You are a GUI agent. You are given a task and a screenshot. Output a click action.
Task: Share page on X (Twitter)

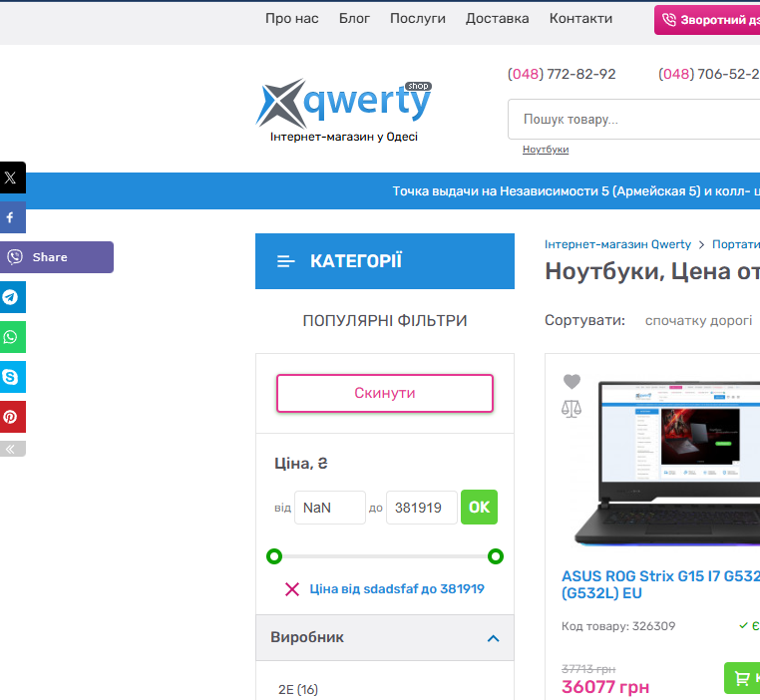point(11,177)
